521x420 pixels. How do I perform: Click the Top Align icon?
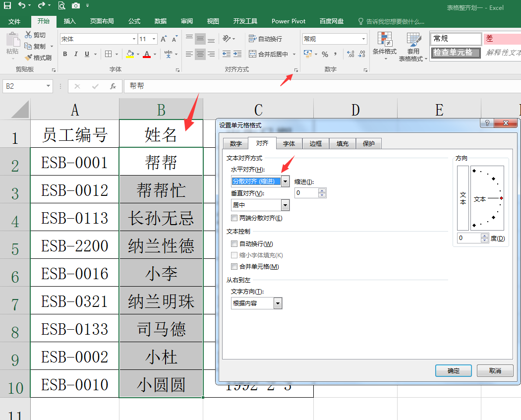pos(189,38)
